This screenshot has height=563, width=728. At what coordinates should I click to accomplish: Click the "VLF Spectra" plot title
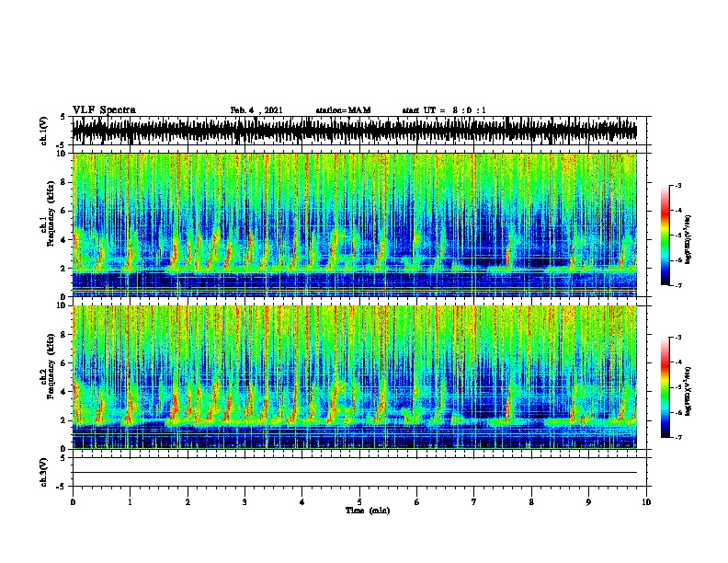click(104, 110)
